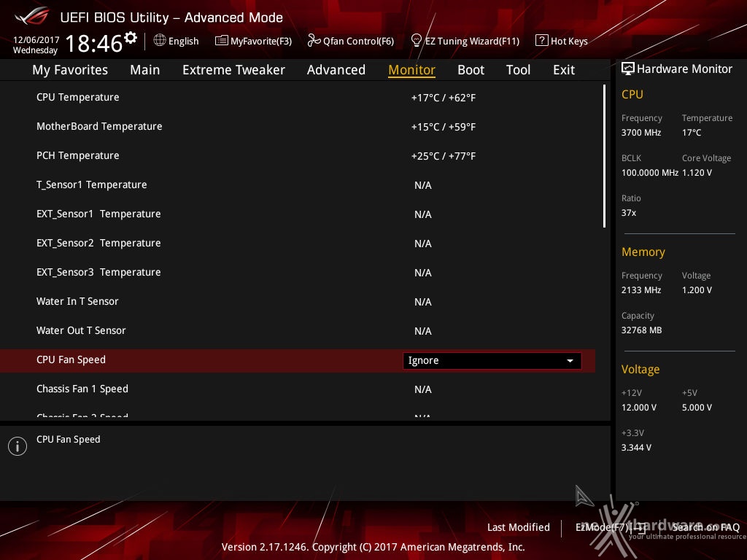The image size is (747, 560).
Task: Click the 18:46 clock time
Action: [x=94, y=43]
